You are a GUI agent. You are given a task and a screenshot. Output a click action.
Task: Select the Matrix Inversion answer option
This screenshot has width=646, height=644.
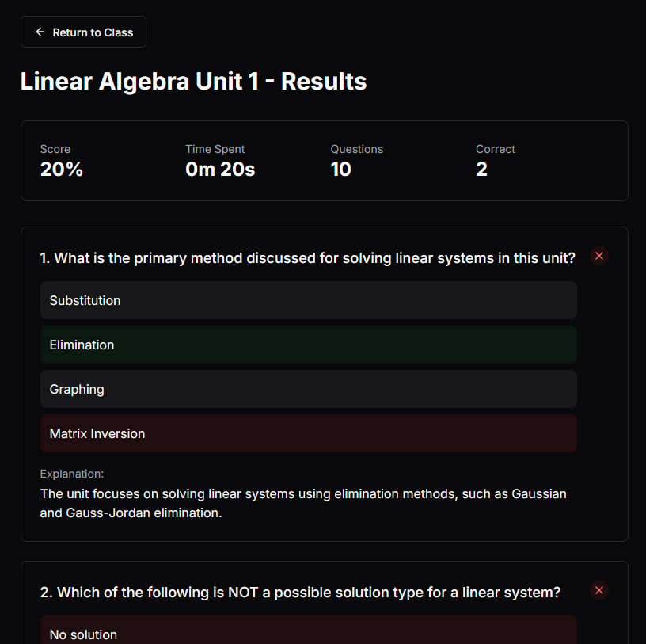[309, 433]
